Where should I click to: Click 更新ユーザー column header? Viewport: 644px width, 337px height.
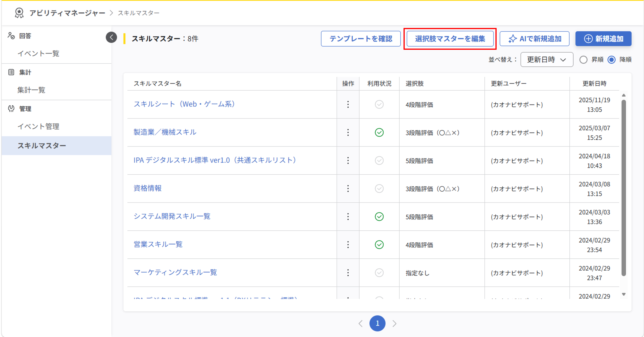(508, 84)
